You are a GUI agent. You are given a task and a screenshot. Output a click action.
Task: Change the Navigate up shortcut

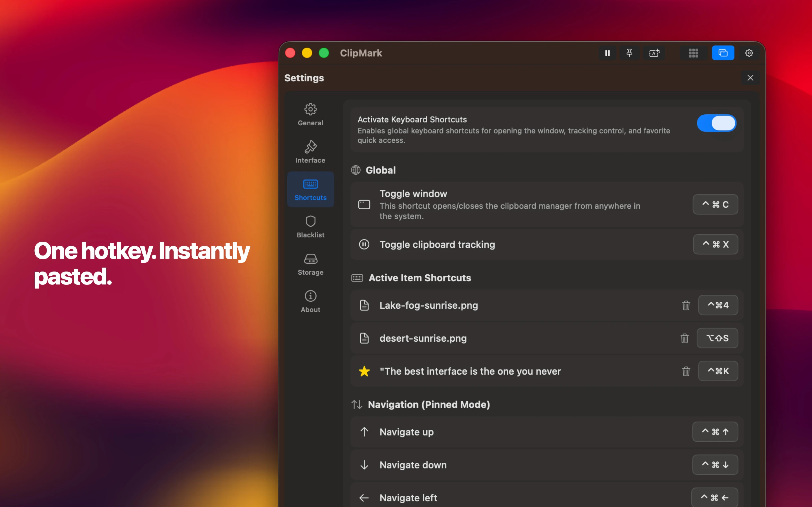pos(715,432)
